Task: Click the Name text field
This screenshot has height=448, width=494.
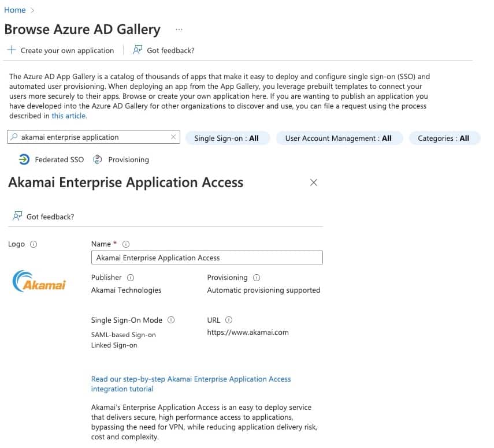Action: [207, 257]
